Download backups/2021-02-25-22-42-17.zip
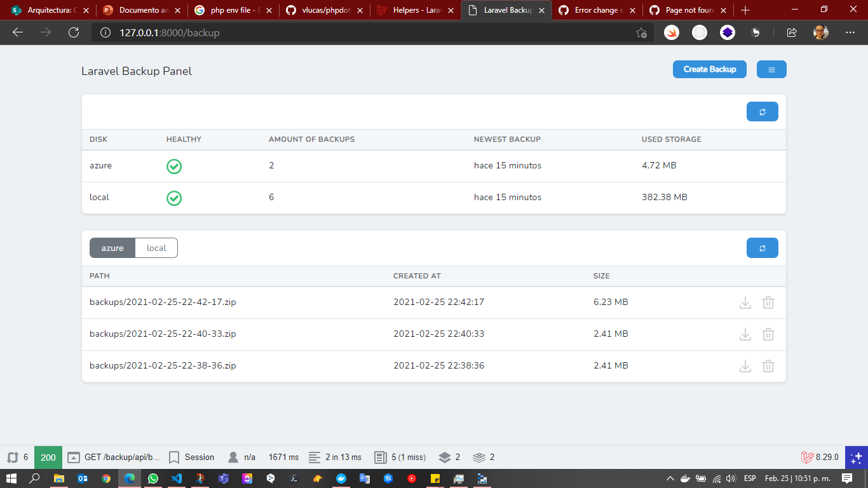Screen dimensions: 868x488 point(745,302)
